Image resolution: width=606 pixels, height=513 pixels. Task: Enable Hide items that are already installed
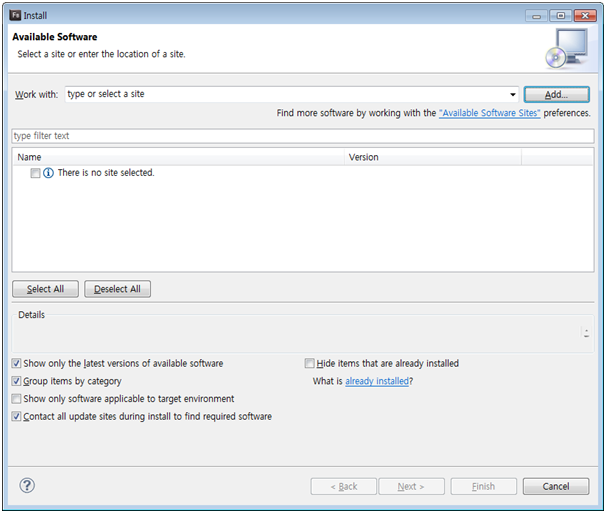pyautogui.click(x=309, y=363)
